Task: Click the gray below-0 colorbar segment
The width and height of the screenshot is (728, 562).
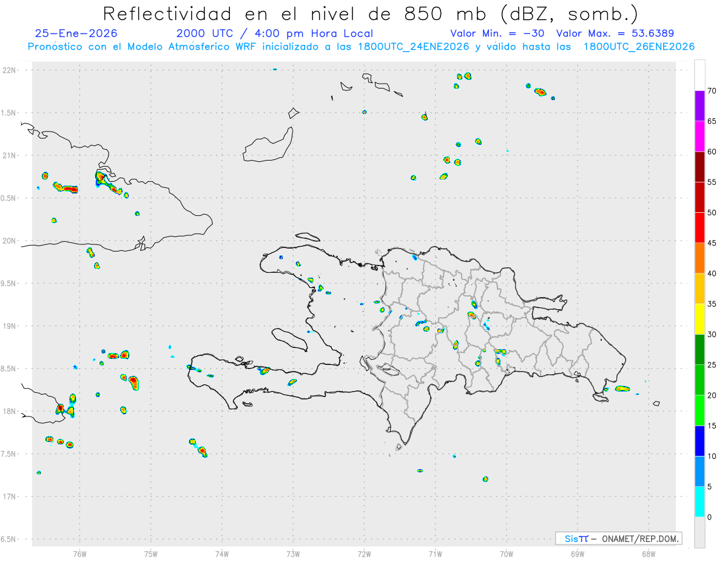Action: point(699,532)
